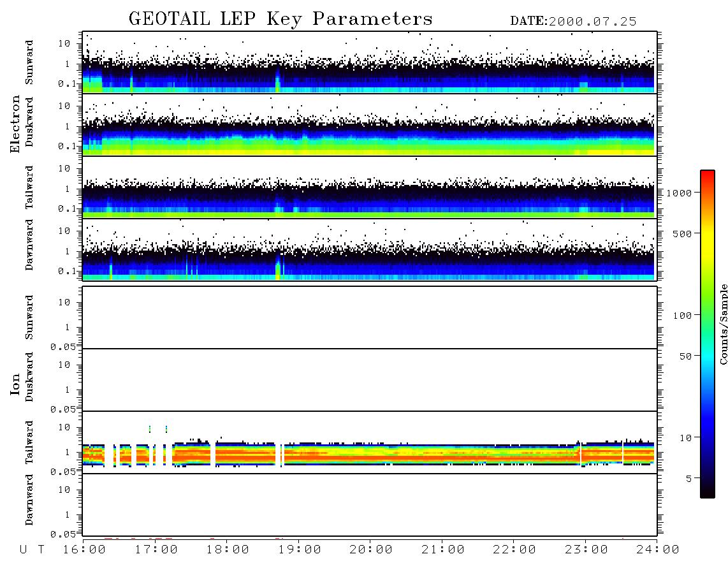
Task: Click the Ion Tailward axis label
Action: click(x=29, y=442)
